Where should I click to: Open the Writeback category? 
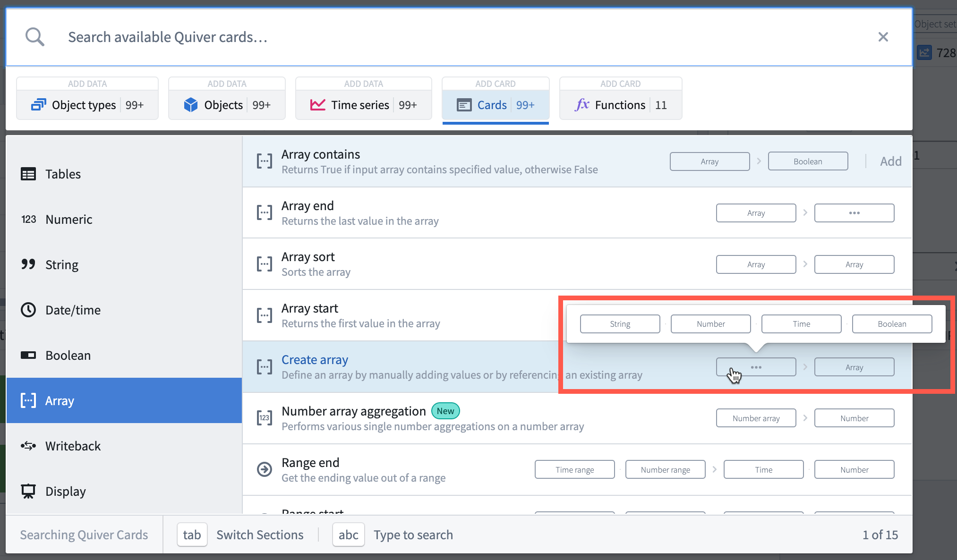coord(124,446)
